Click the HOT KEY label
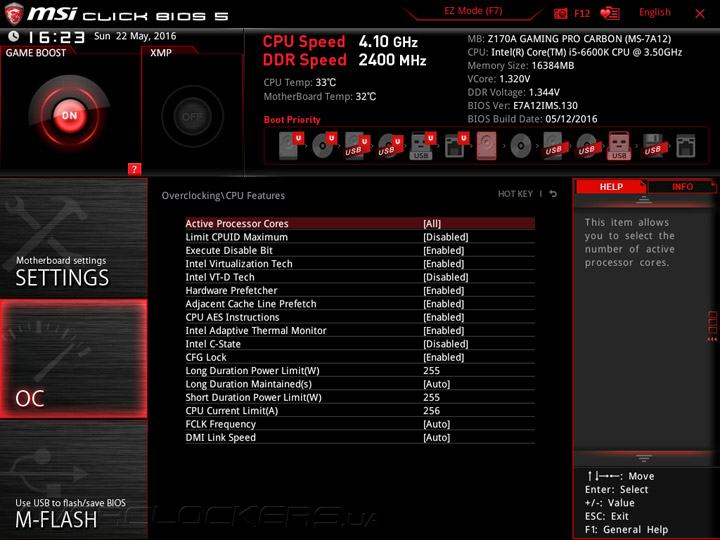 point(515,194)
